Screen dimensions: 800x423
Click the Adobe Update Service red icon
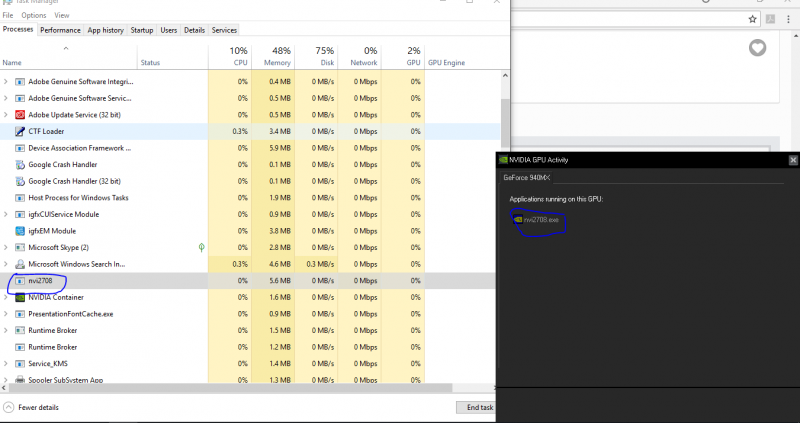pos(20,115)
